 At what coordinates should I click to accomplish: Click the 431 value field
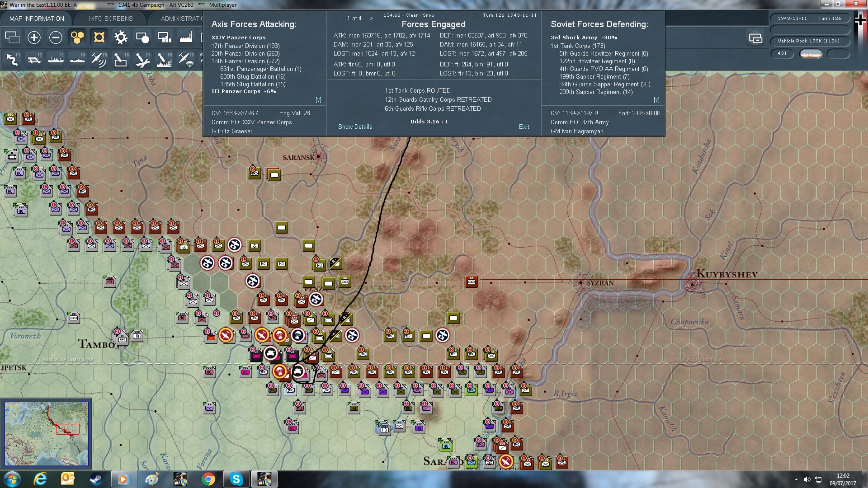click(x=782, y=53)
